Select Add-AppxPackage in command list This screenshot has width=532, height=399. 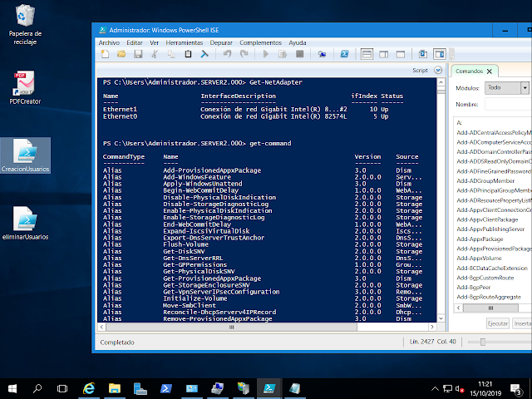pos(480,239)
